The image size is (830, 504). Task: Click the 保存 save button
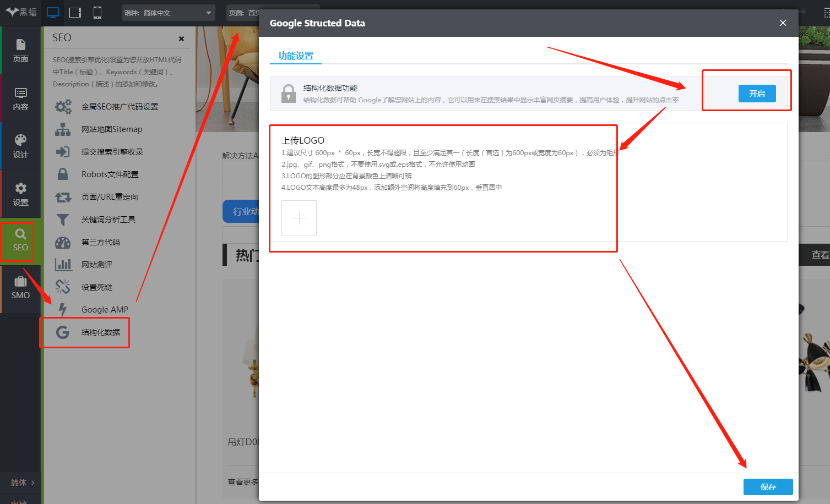(x=768, y=487)
